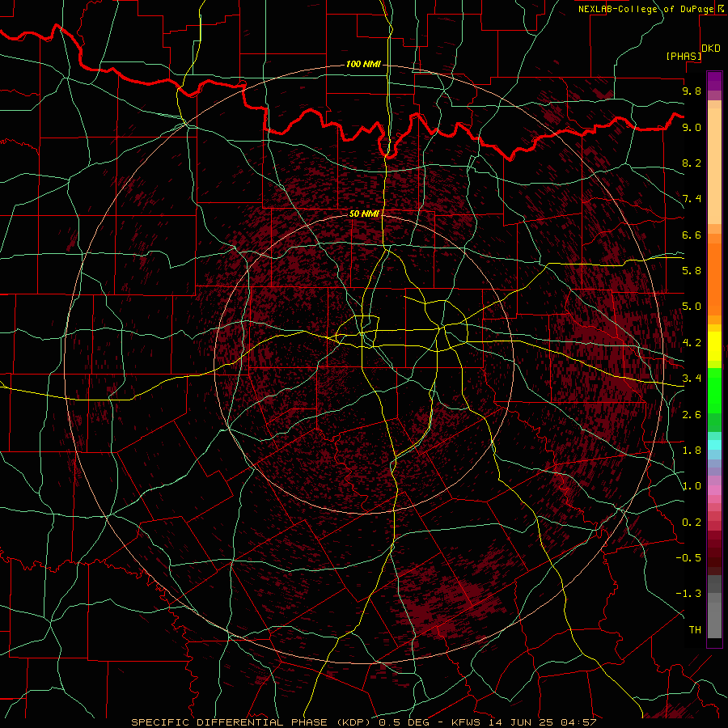This screenshot has height=728, width=728.
Task: Click the purple top band of the color bar
Action: coord(714,81)
